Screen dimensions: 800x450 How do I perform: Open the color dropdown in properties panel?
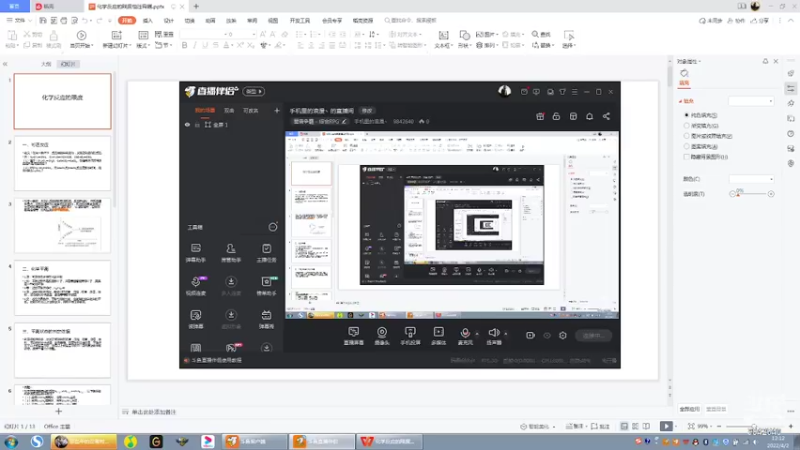point(751,179)
